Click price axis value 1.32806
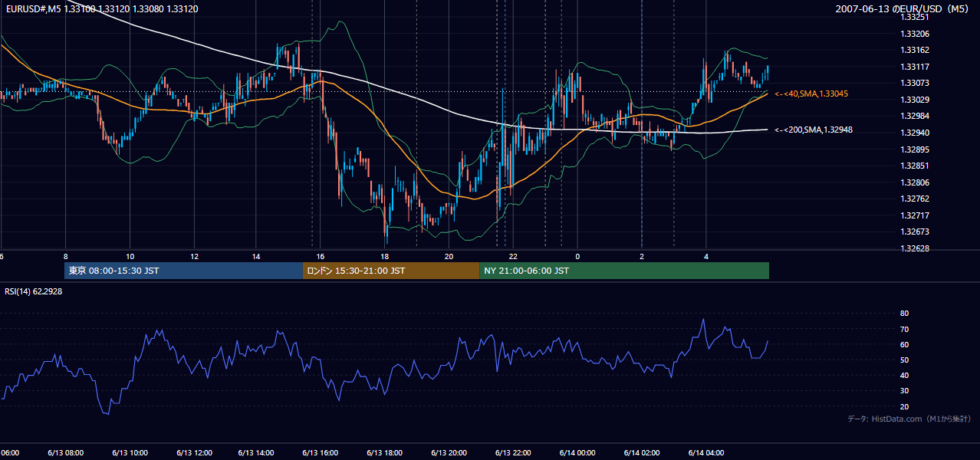980x460 pixels. point(915,182)
